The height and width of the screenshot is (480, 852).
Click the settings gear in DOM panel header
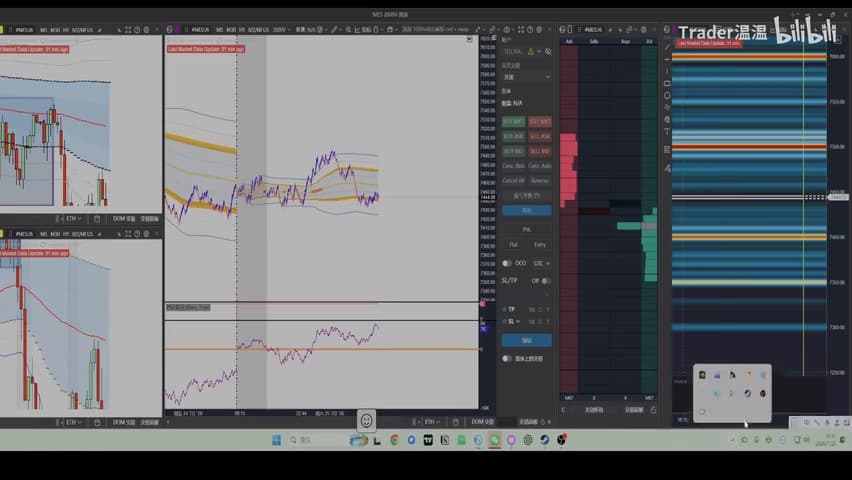[644, 29]
